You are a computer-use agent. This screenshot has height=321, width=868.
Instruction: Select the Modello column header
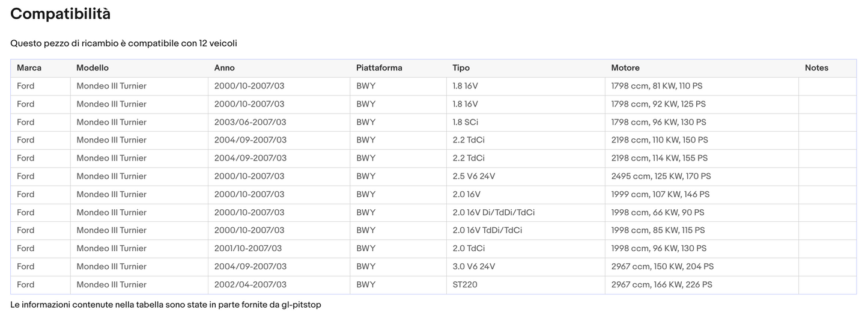[93, 68]
